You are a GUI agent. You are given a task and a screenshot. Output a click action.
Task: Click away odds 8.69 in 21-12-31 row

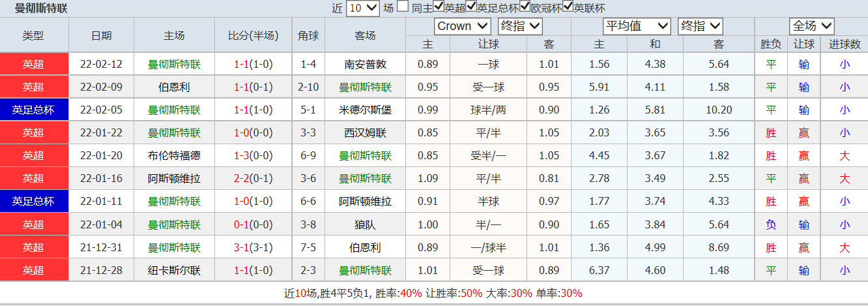tap(719, 247)
